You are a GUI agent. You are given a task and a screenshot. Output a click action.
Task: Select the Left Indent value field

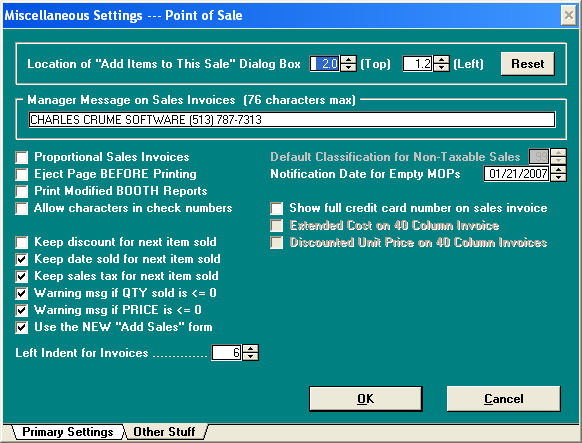click(226, 352)
